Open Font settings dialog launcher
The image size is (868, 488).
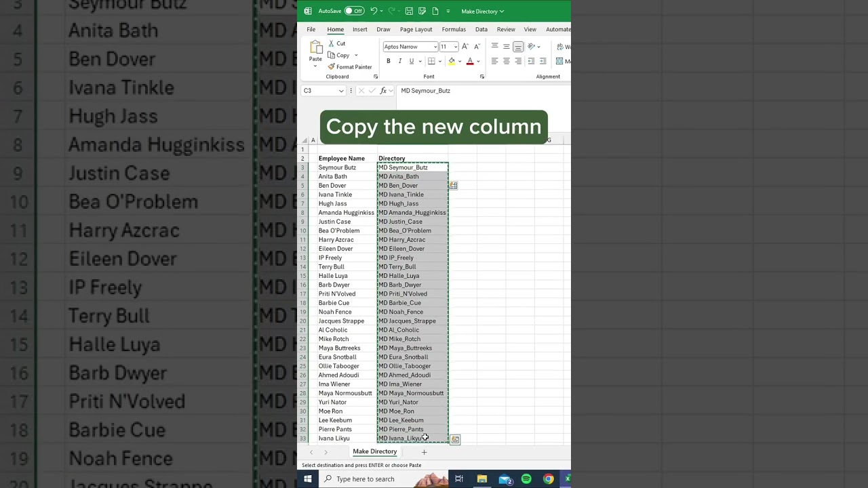pos(482,77)
